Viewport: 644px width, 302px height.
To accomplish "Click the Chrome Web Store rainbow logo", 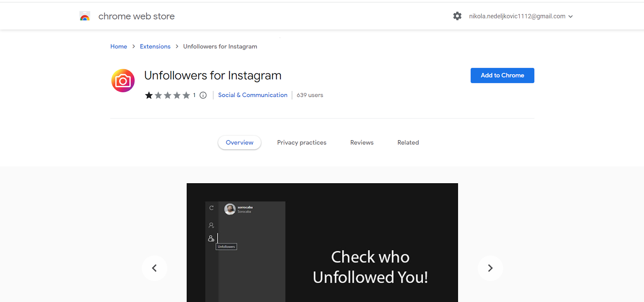I will point(85,17).
